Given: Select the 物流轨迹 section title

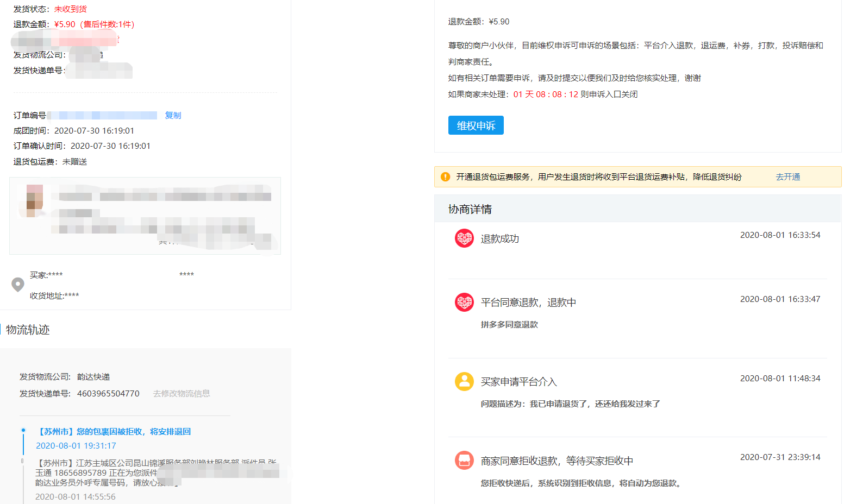Looking at the screenshot, I should [x=27, y=329].
